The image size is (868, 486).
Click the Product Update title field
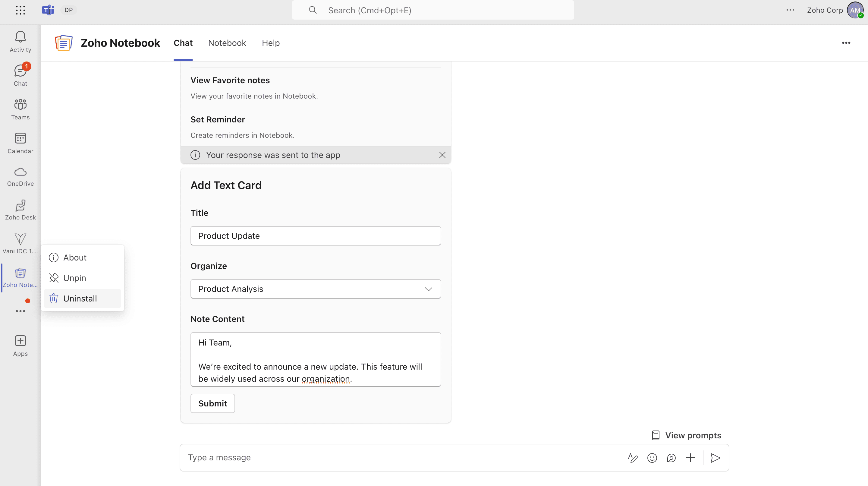(x=315, y=235)
